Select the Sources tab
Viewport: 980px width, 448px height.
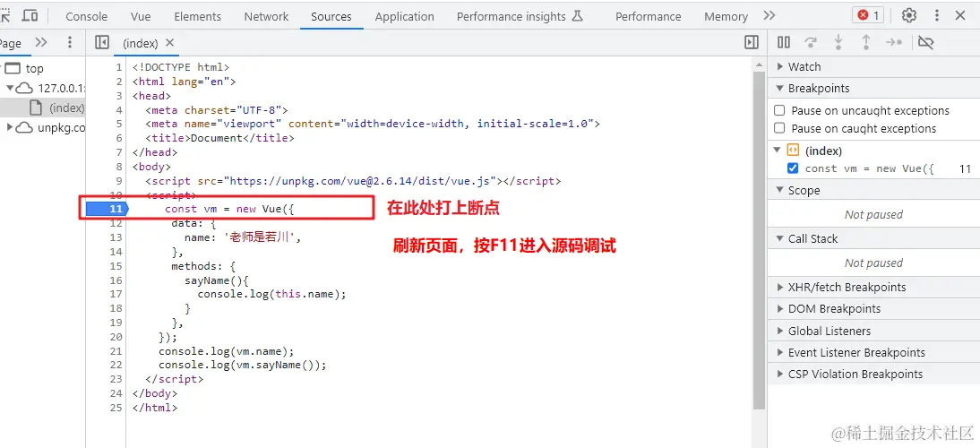(x=331, y=16)
